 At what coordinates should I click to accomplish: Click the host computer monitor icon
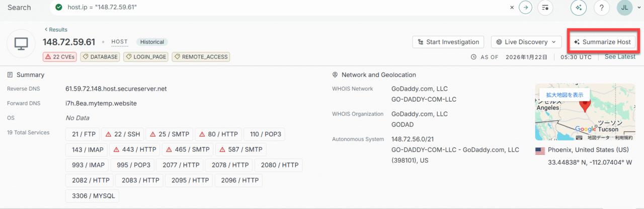click(x=21, y=43)
